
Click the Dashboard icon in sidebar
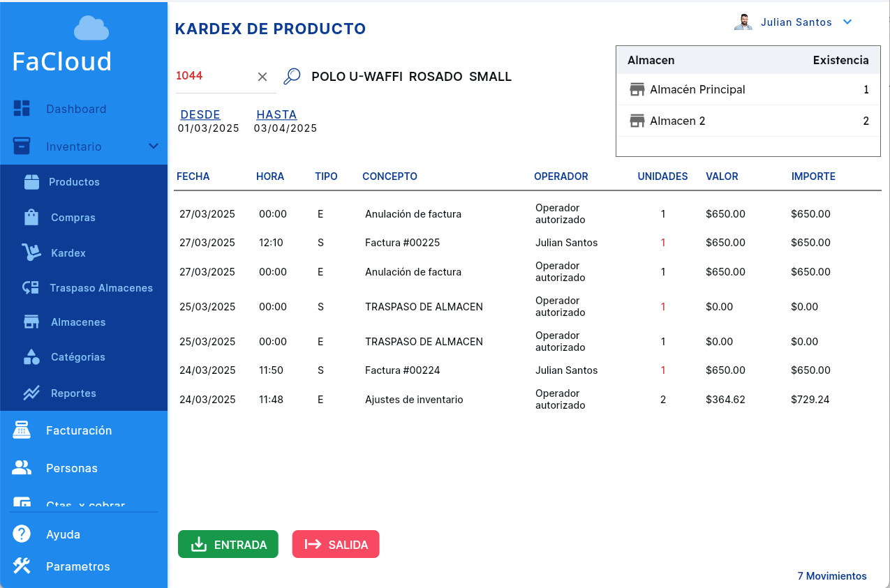pos(22,109)
